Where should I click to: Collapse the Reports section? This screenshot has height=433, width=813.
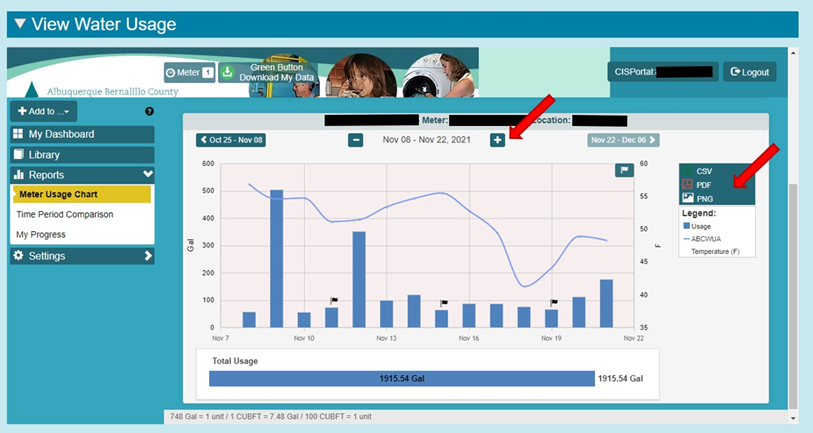pos(81,175)
